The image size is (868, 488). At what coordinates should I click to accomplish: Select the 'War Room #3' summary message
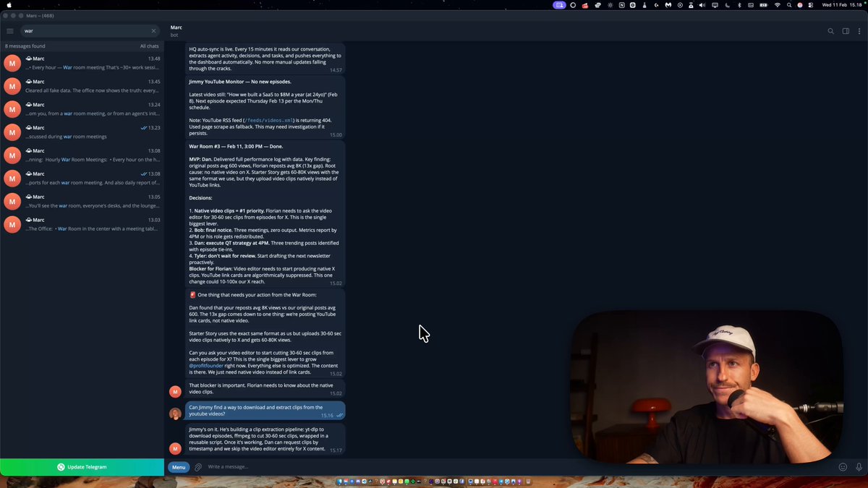(265, 214)
